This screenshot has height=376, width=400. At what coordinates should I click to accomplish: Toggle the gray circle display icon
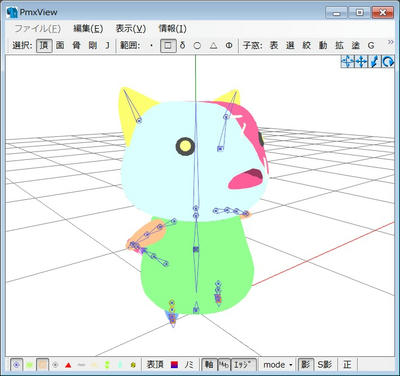pyautogui.click(x=55, y=365)
